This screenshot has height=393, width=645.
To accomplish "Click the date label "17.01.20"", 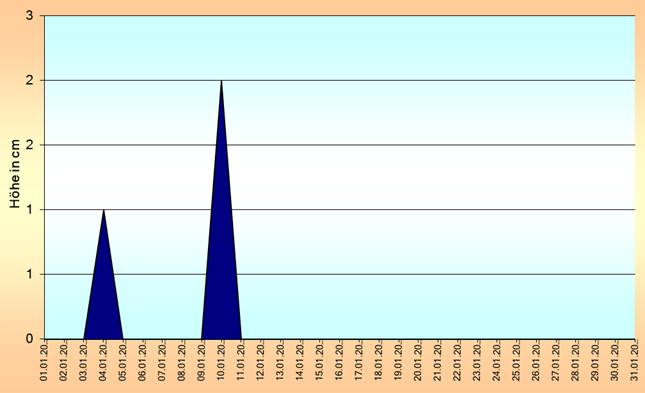I will [x=360, y=362].
